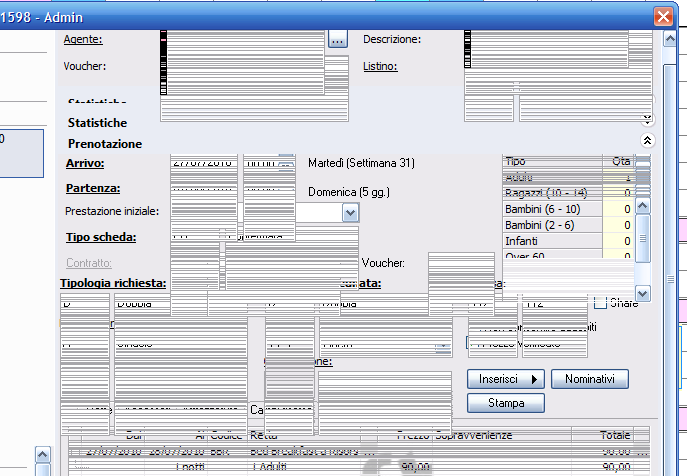Click the quantity cell for Bambini (6 - 10)
The height and width of the screenshot is (476, 687).
click(x=618, y=210)
